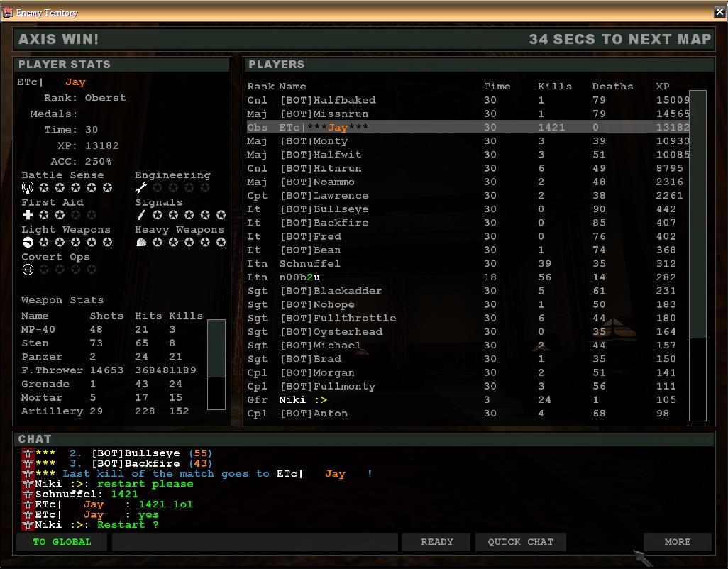This screenshot has width=728, height=569.
Task: Close the Enemy Territory window
Action: pyautogui.click(x=719, y=12)
